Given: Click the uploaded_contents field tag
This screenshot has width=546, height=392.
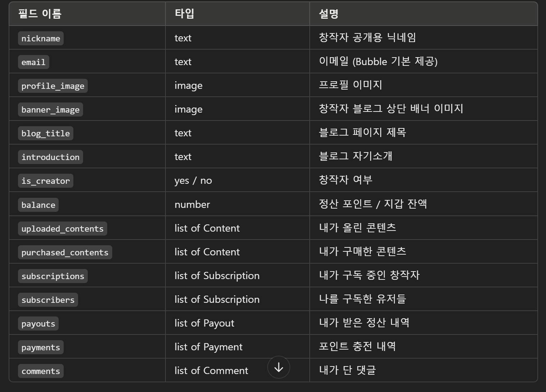Looking at the screenshot, I should pos(62,229).
